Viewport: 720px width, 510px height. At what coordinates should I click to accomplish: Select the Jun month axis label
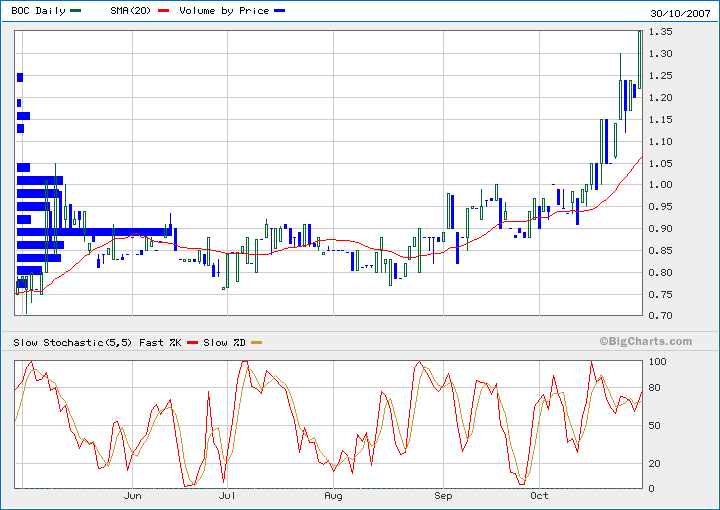[x=132, y=496]
